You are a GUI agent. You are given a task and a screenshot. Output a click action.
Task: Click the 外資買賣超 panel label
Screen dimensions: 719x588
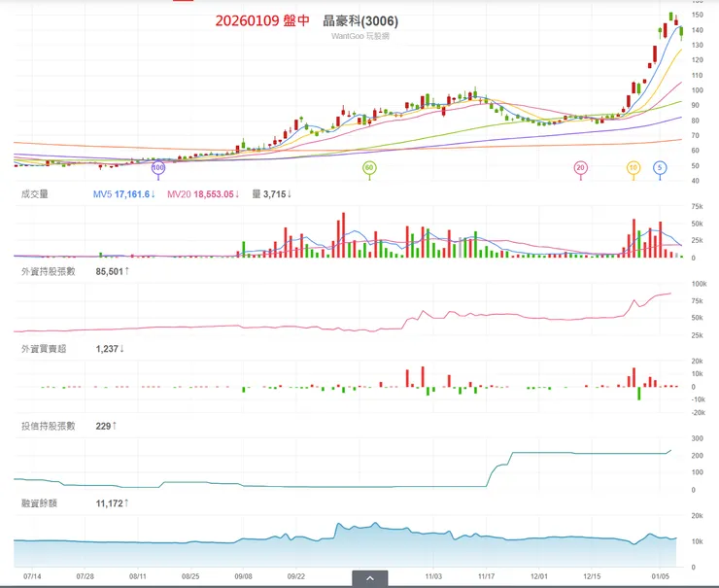pos(44,349)
